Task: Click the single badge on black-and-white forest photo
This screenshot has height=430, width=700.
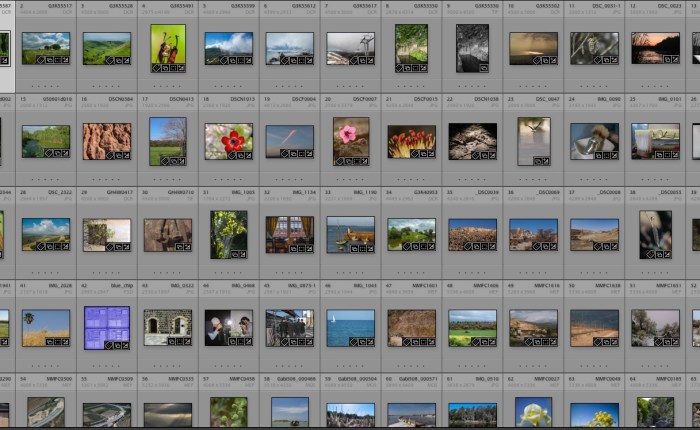Action: tap(483, 69)
